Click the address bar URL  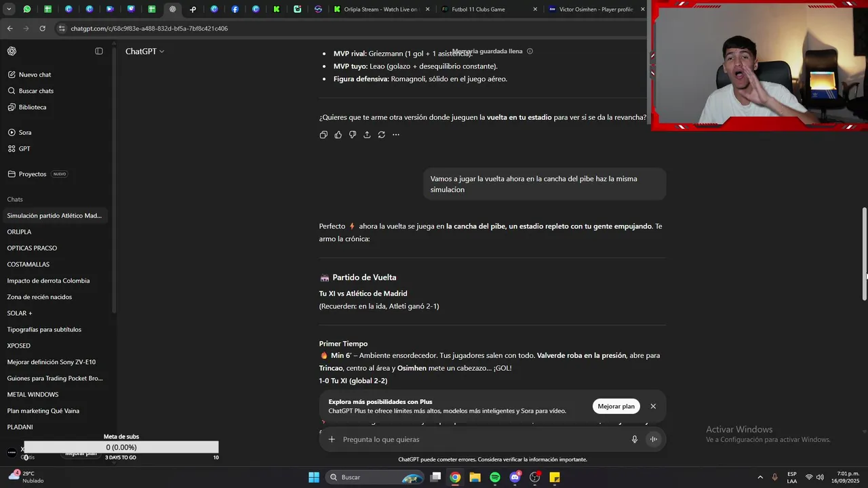pyautogui.click(x=149, y=28)
